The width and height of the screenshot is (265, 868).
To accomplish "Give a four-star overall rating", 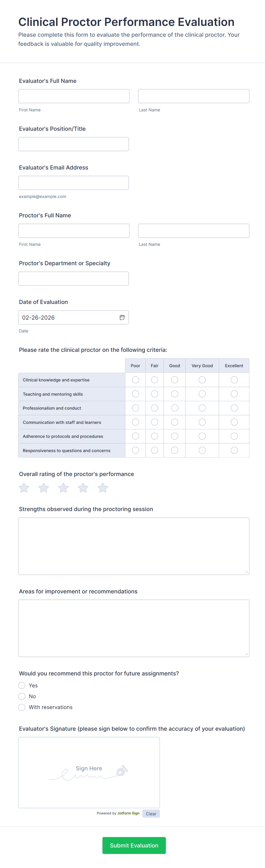I will tap(83, 488).
